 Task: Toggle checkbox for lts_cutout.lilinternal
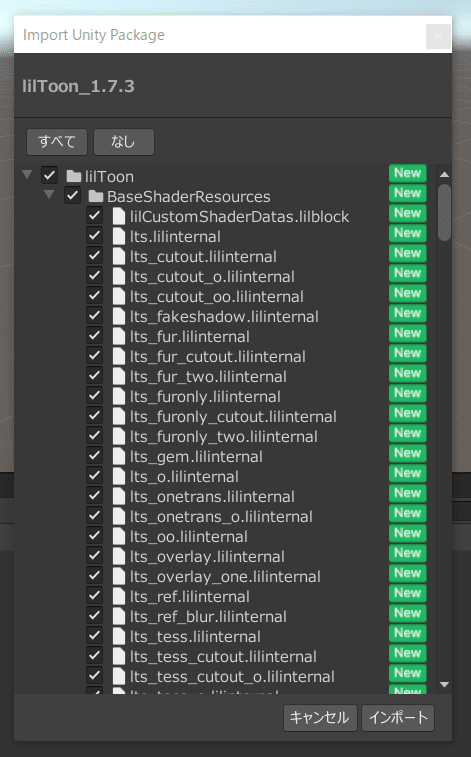(95, 255)
